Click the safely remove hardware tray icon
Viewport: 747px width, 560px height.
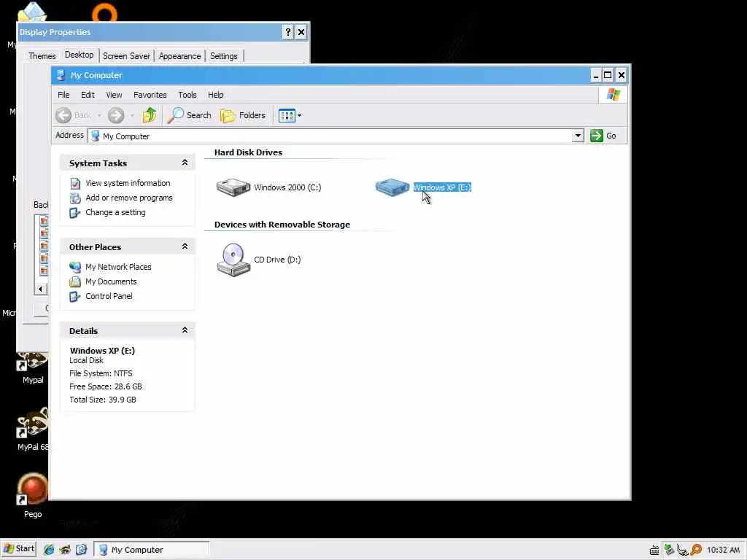(682, 550)
